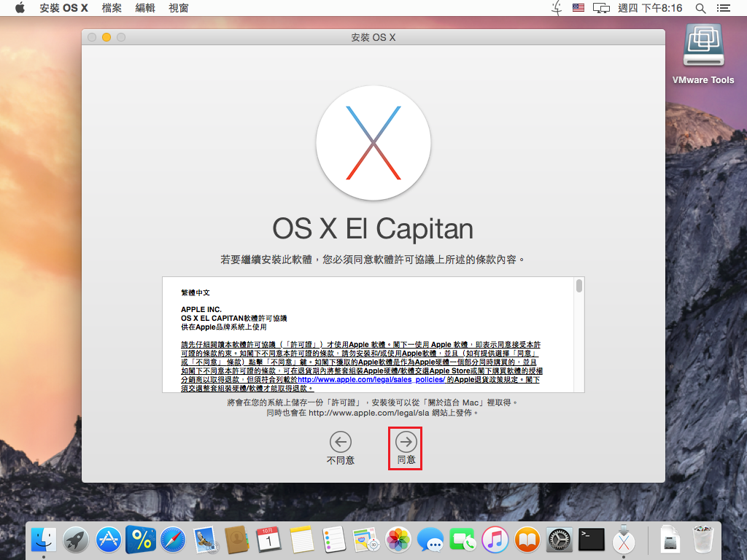
Task: Launch Safari from the Dock
Action: (173, 540)
